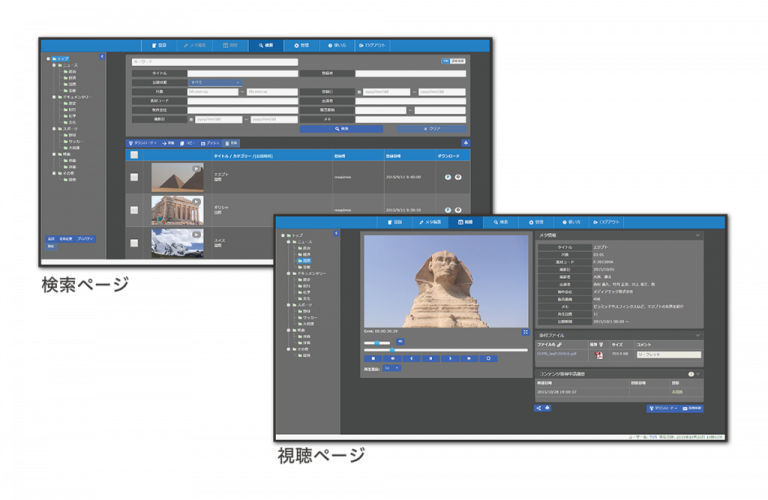
Task: Open the publish status dropdown in search form
Action: [x=215, y=82]
